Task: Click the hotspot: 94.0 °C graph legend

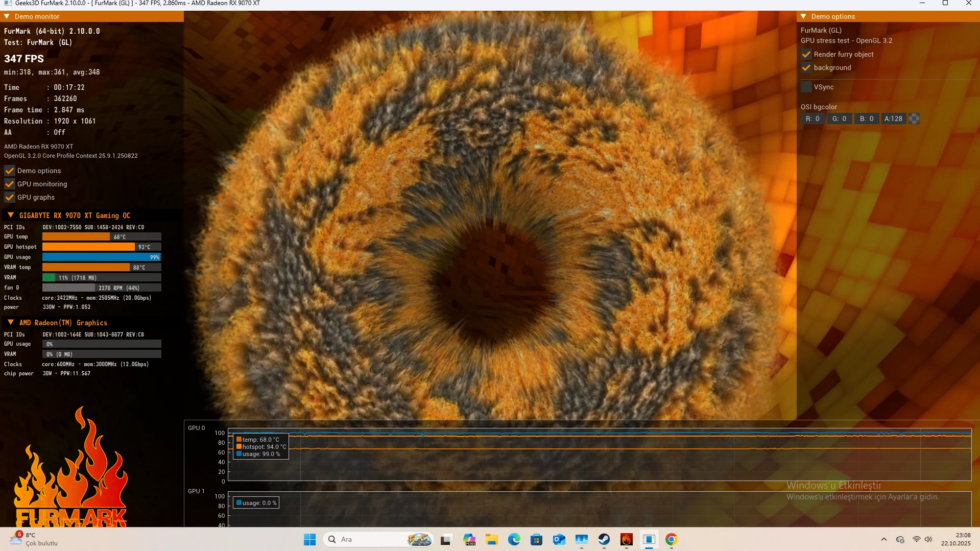Action: click(x=261, y=447)
